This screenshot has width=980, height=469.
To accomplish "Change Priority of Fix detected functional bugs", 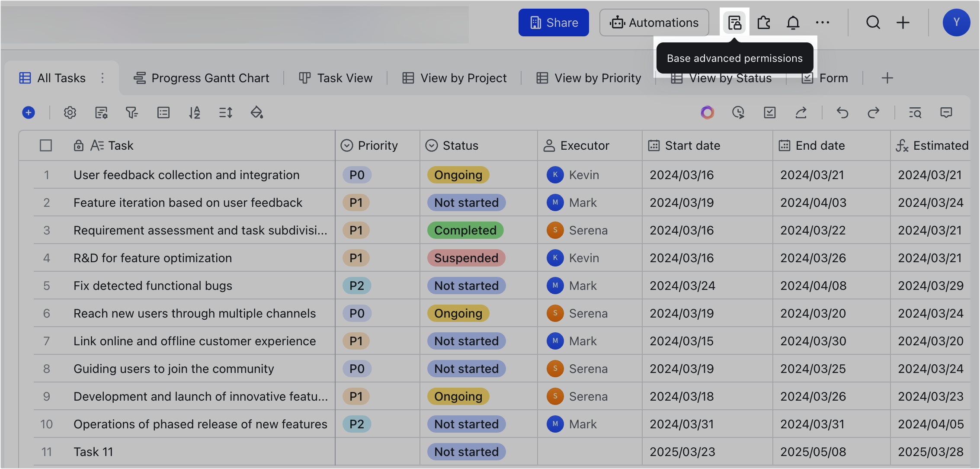I will (x=356, y=286).
